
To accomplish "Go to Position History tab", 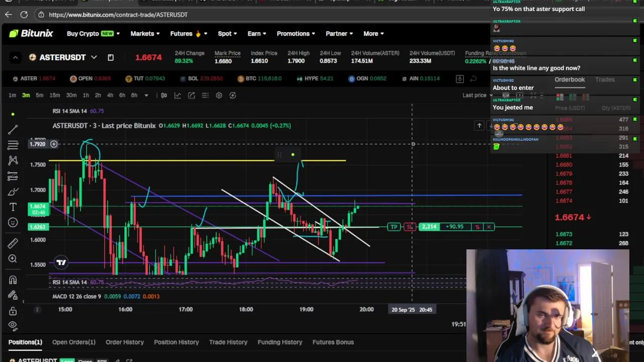I will 176,342.
